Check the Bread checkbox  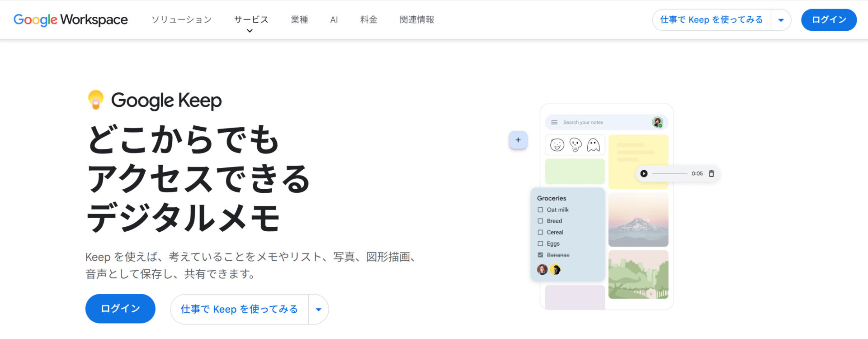coord(540,221)
